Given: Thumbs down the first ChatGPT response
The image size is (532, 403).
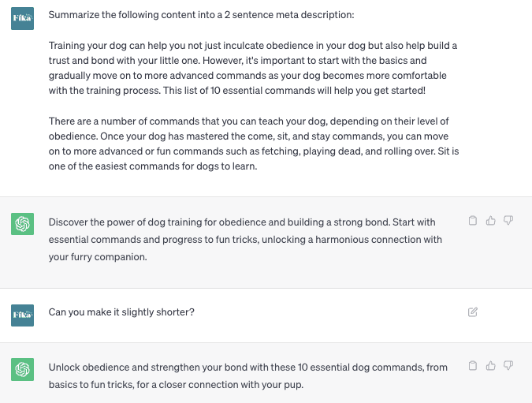Looking at the screenshot, I should tap(508, 221).
